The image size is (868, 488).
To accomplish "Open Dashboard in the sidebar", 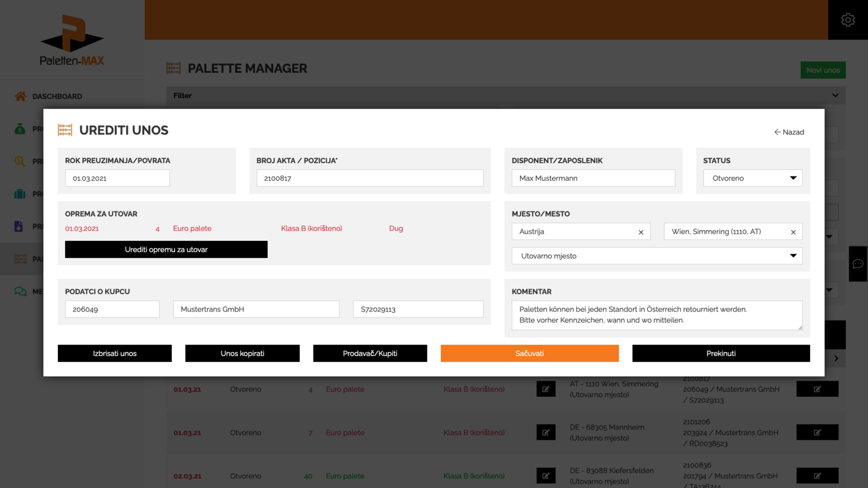I will click(x=57, y=96).
